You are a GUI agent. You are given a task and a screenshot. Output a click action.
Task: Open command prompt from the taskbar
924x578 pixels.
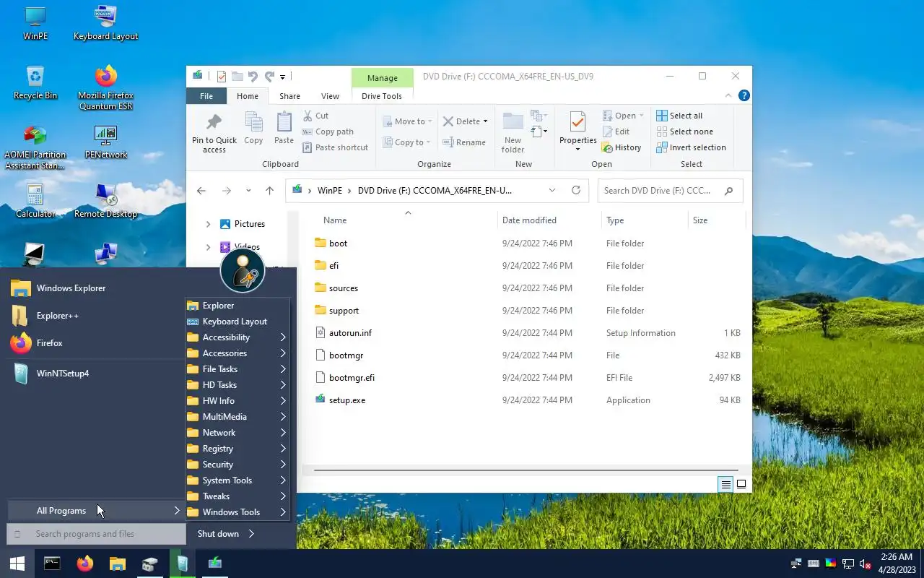coord(52,564)
